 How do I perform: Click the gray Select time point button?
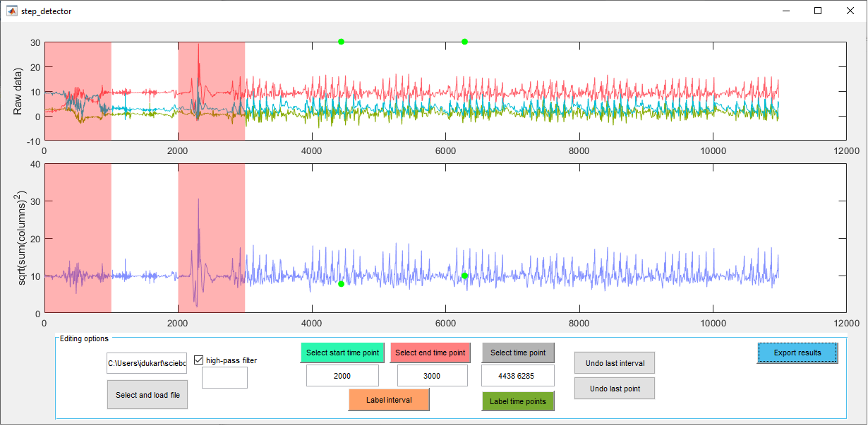[x=517, y=353]
